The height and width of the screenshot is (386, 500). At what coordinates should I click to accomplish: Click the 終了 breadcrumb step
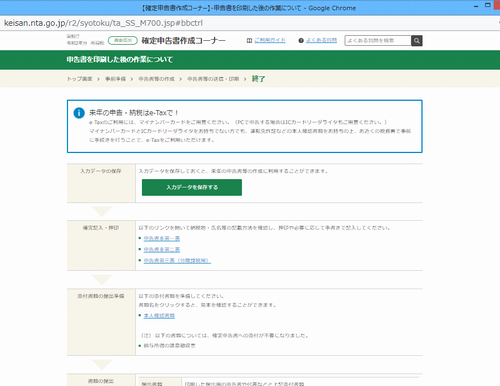click(258, 79)
